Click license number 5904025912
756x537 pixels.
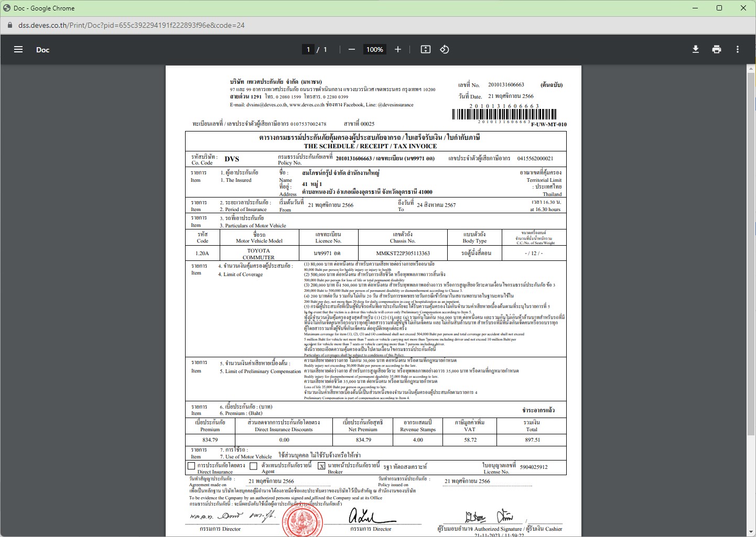pyautogui.click(x=534, y=467)
